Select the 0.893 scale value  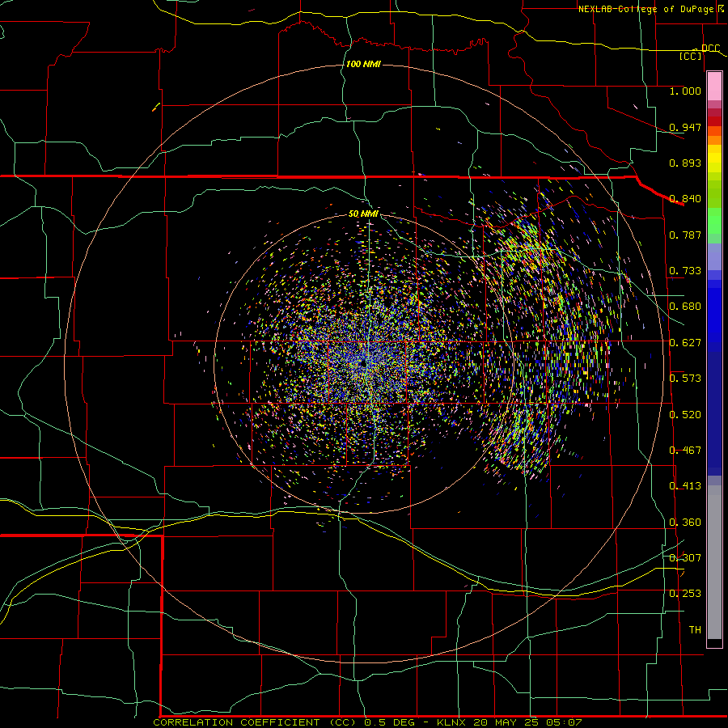[x=685, y=163]
